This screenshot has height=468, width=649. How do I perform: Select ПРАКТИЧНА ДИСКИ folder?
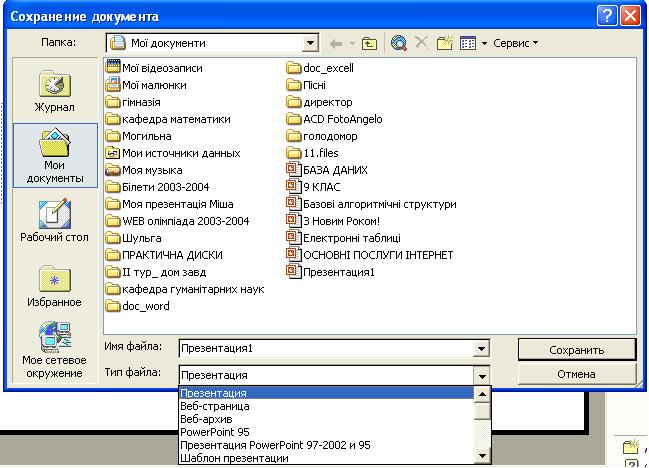coord(164,255)
